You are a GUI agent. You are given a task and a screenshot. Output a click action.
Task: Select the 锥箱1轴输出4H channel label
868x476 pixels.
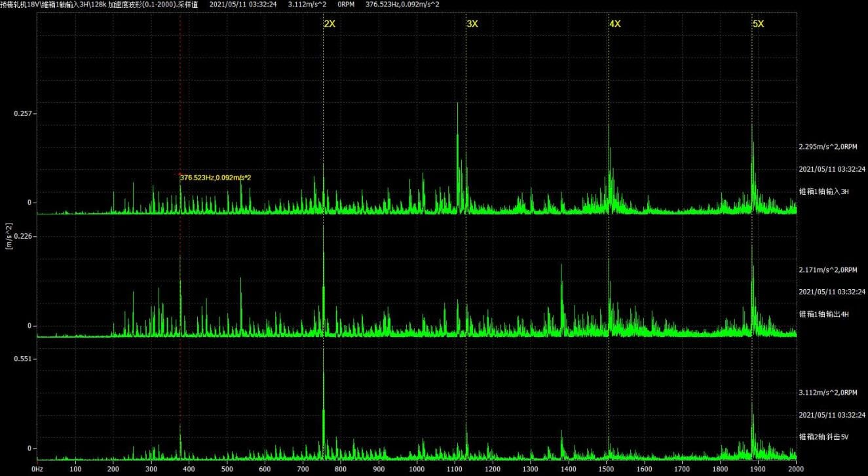pyautogui.click(x=823, y=314)
